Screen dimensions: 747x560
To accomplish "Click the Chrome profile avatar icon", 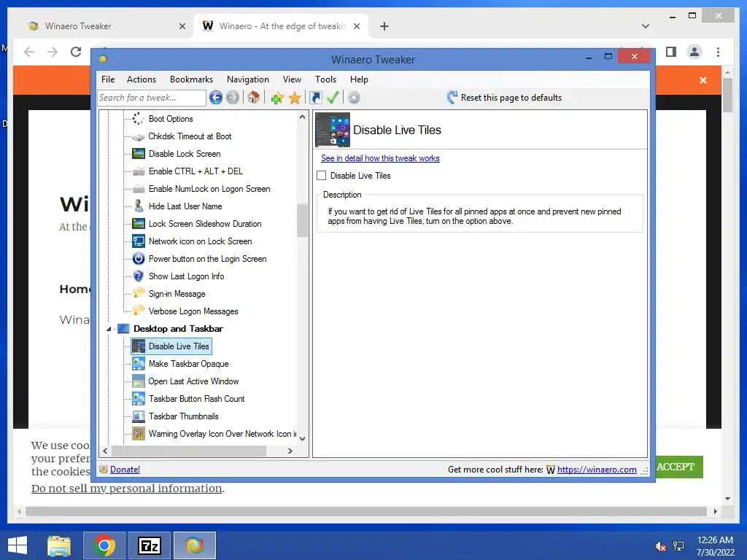I will [x=694, y=52].
